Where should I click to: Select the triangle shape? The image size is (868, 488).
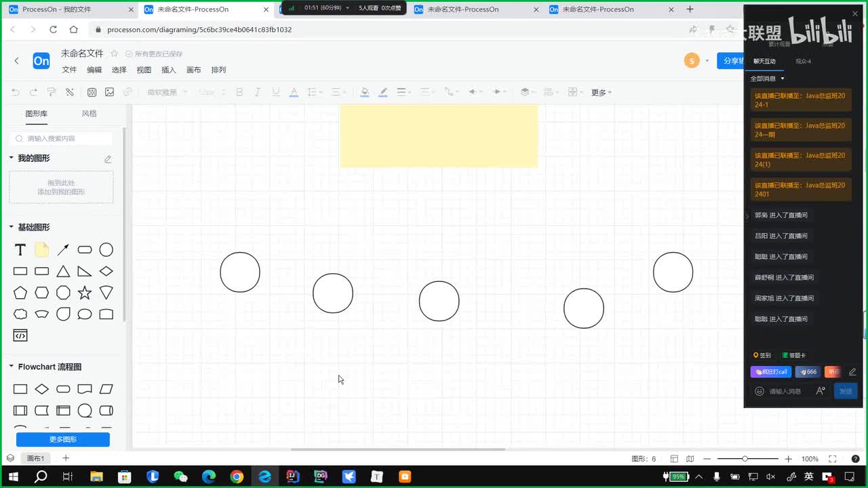coord(63,271)
